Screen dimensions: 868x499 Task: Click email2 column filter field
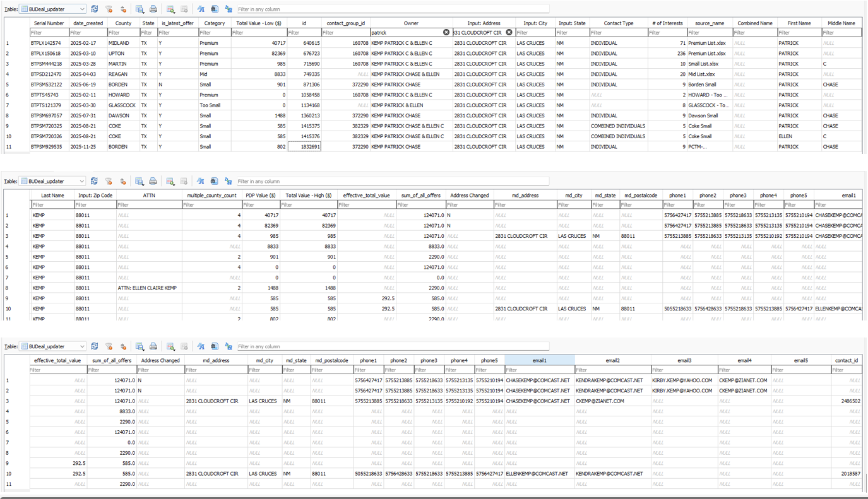click(612, 370)
